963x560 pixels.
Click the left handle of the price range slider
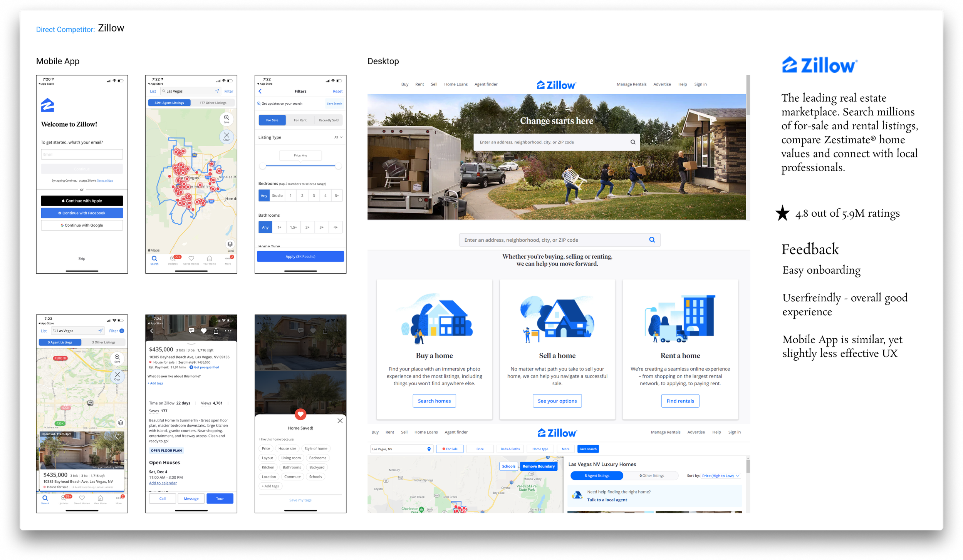[x=263, y=166]
